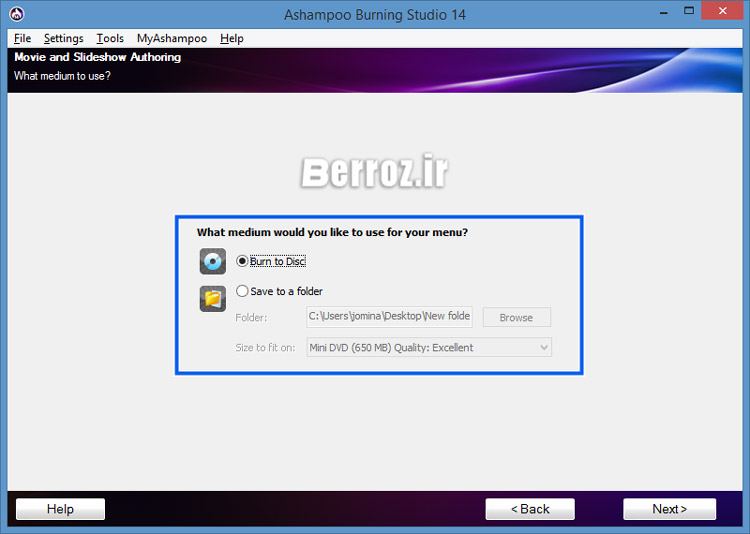Open the Tools menu
Viewport: 750px width, 534px height.
pos(110,38)
